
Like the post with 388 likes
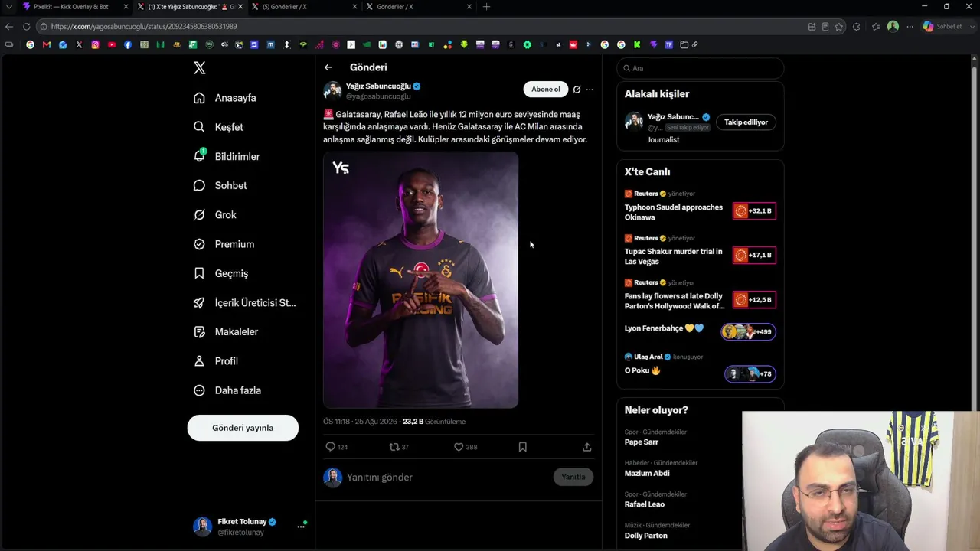tap(459, 447)
